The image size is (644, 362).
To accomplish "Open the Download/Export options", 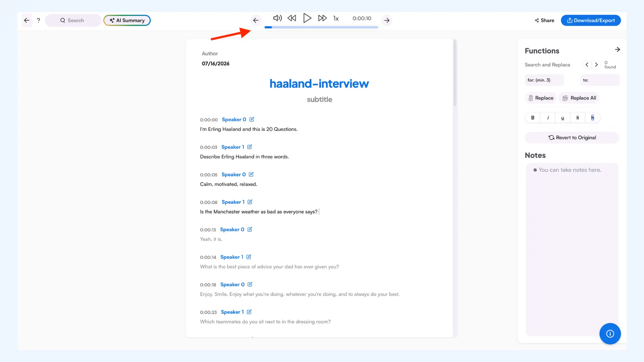I will (591, 20).
